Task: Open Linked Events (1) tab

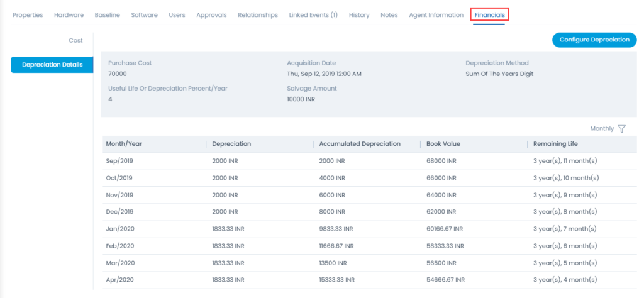Action: click(313, 15)
